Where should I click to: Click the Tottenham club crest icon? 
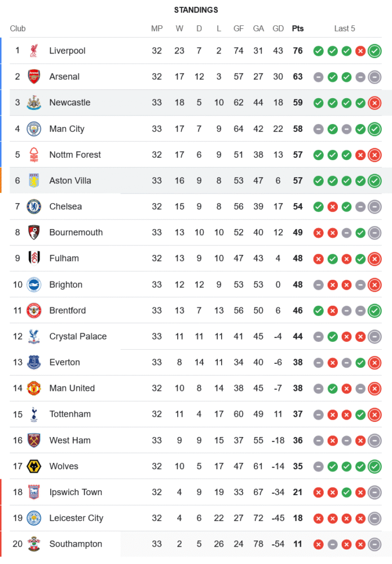click(x=34, y=414)
